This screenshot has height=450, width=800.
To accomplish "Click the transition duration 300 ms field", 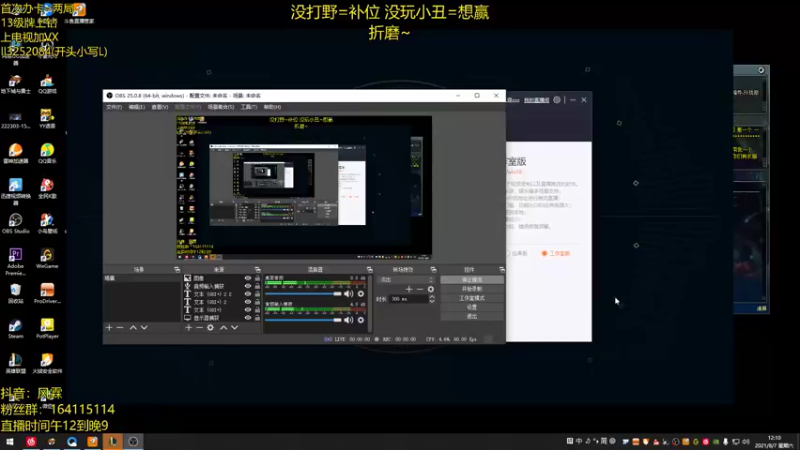I will [408, 299].
